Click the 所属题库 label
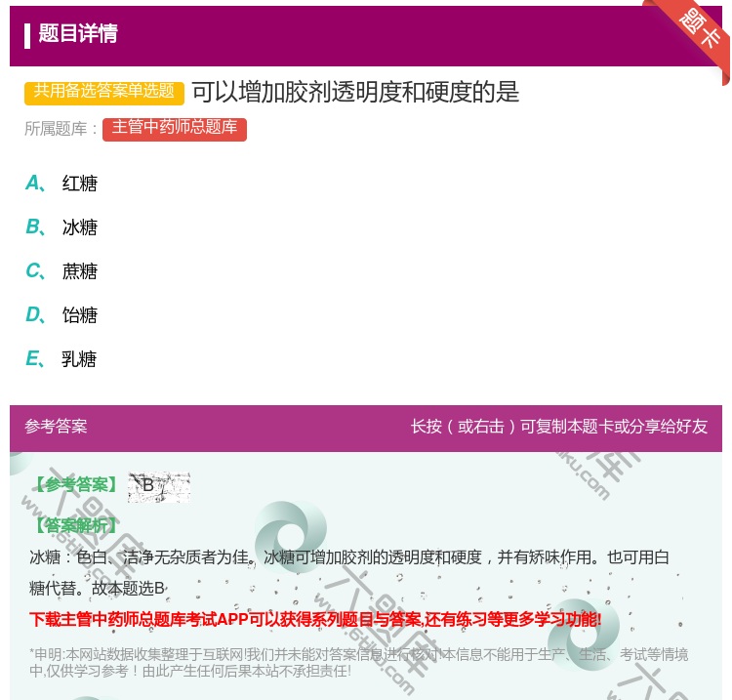The height and width of the screenshot is (700, 732). pyautogui.click(x=61, y=129)
